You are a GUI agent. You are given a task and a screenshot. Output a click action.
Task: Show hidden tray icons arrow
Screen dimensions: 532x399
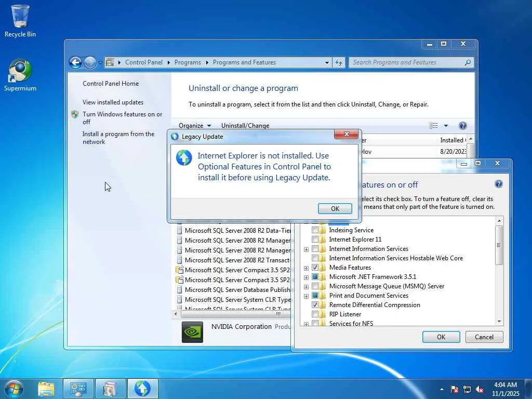442,389
